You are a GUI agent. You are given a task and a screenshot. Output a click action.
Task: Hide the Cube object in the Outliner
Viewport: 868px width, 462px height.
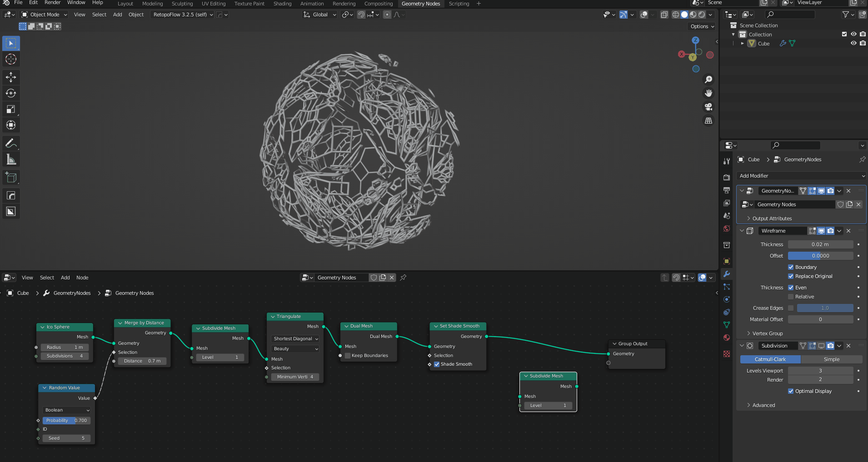tap(854, 43)
